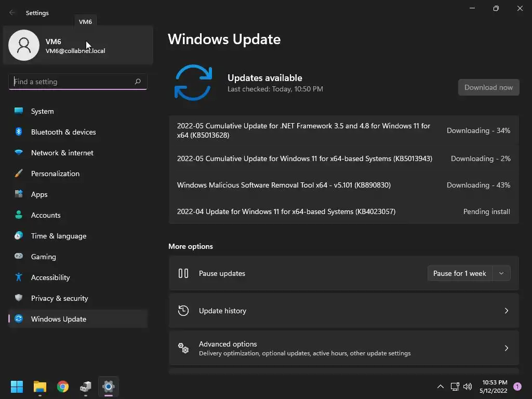Open Privacy & security settings
532x399 pixels.
tap(78, 298)
